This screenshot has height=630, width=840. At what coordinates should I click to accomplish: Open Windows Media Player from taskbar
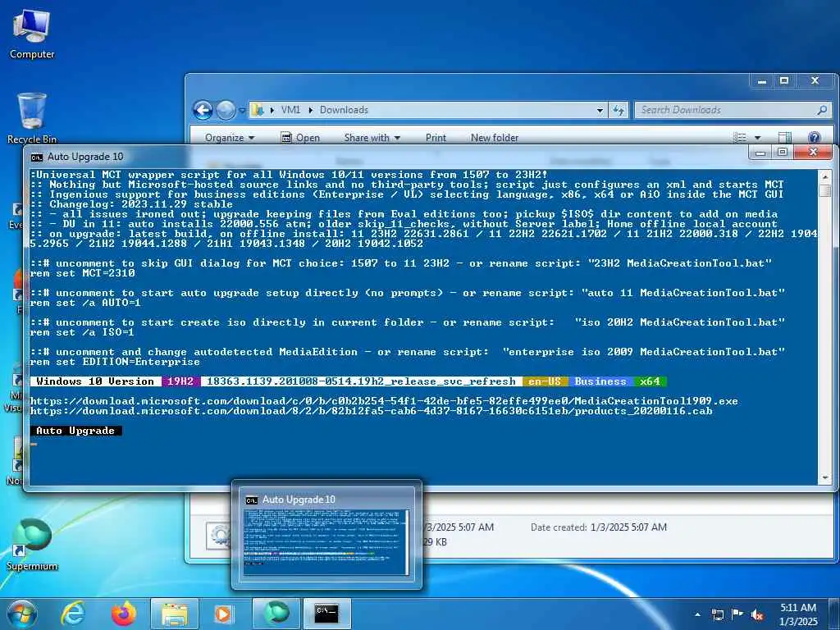(x=224, y=614)
